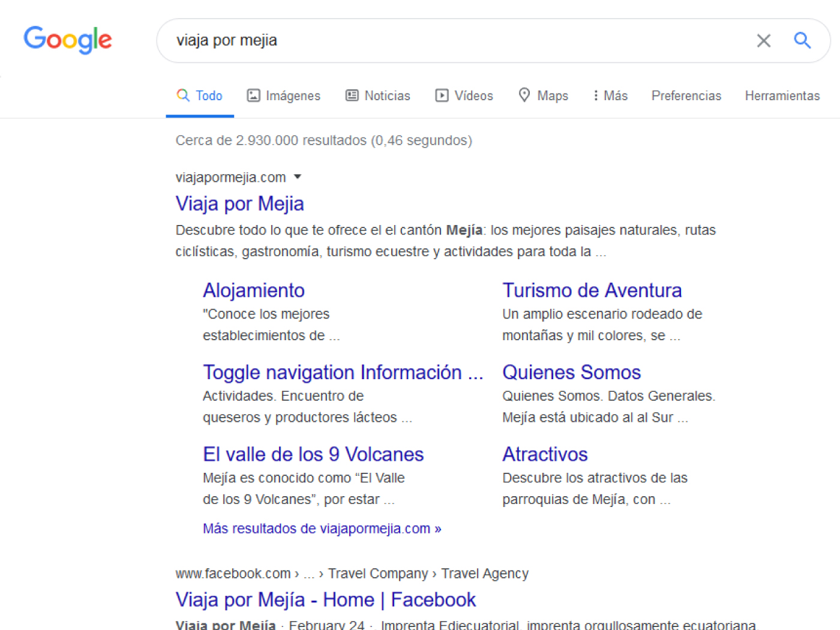Select the Todo tab
The width and height of the screenshot is (840, 630).
point(200,95)
